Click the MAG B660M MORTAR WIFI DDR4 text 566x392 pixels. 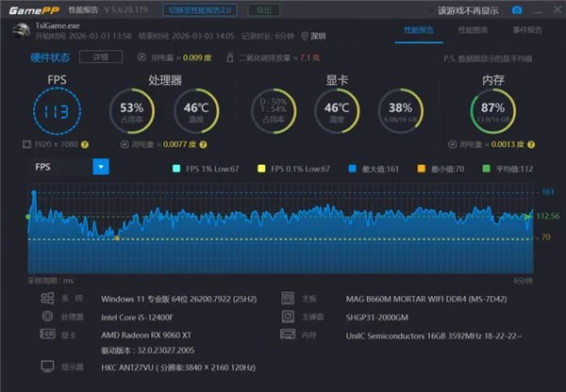point(426,299)
